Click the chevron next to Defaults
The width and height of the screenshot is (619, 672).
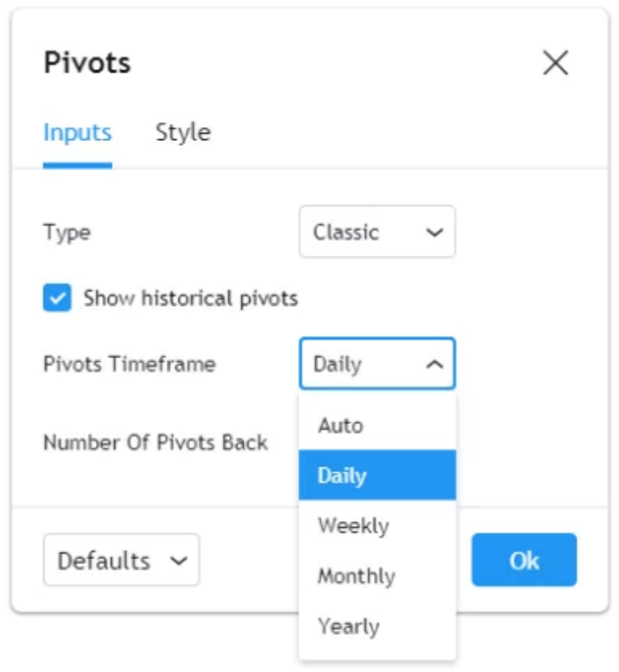(x=178, y=560)
